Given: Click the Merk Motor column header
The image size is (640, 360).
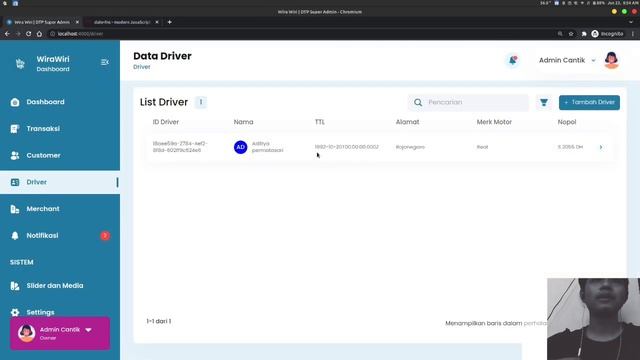Looking at the screenshot, I should coord(494,122).
